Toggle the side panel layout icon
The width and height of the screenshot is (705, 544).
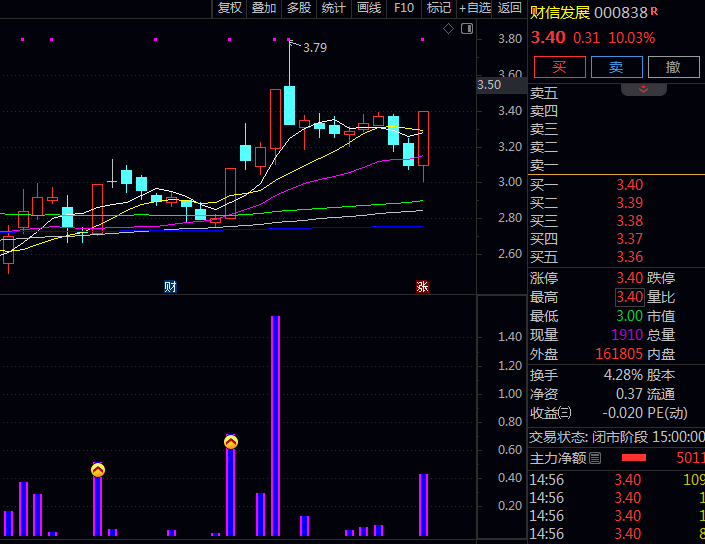click(x=466, y=29)
